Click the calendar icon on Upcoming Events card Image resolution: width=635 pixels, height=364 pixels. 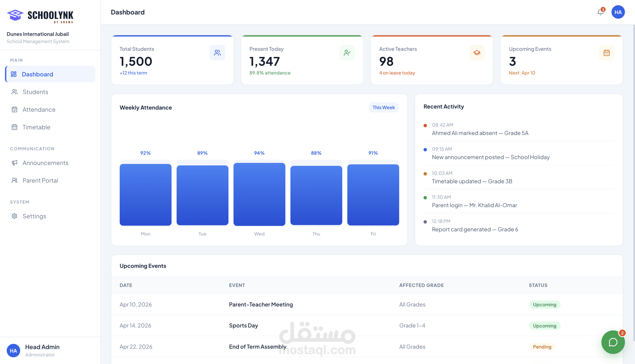[607, 52]
